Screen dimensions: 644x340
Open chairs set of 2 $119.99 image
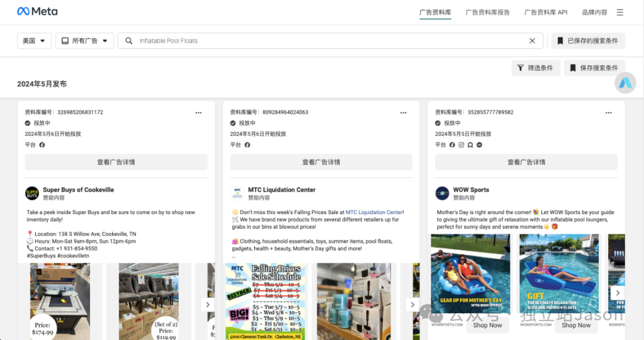tap(148, 301)
